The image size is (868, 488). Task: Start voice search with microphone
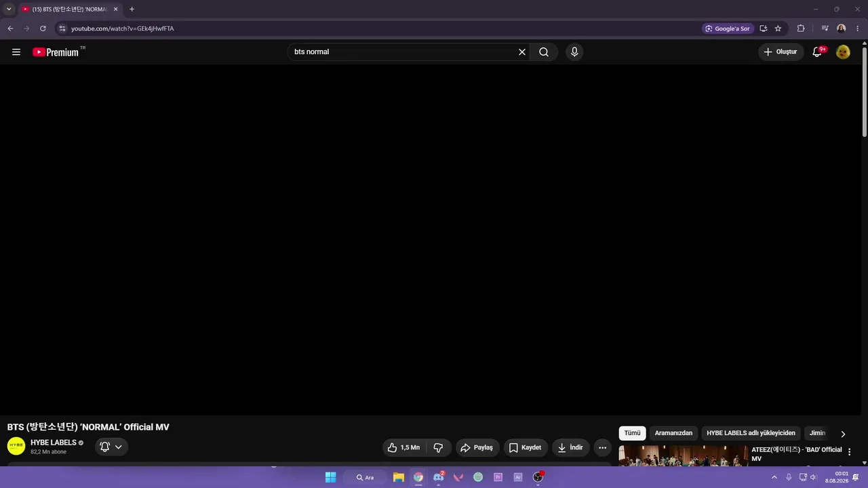click(x=574, y=52)
